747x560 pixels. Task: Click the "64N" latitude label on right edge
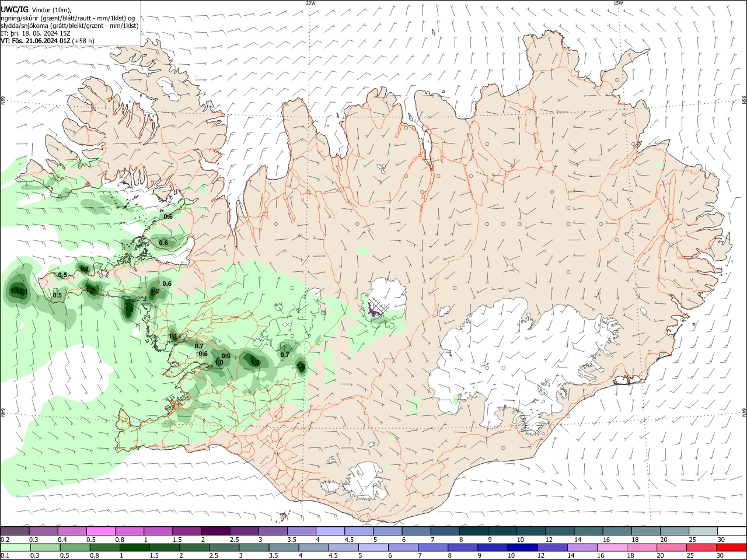click(744, 412)
